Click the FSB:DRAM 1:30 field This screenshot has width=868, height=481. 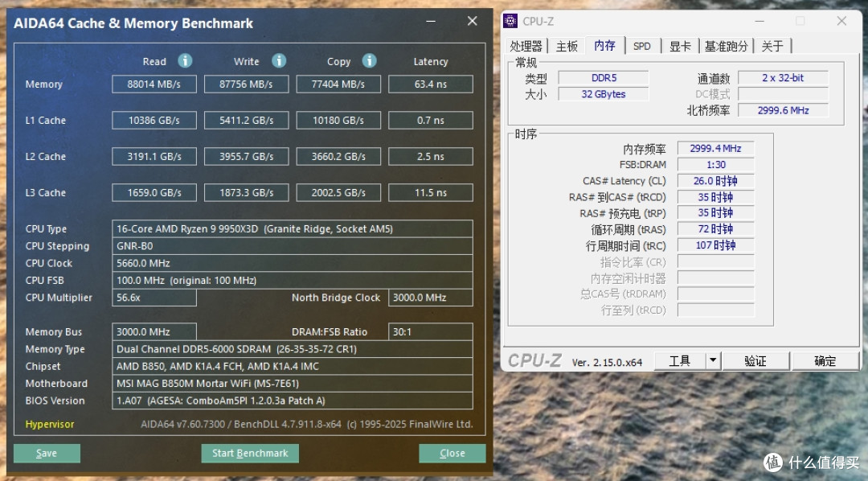pos(716,165)
